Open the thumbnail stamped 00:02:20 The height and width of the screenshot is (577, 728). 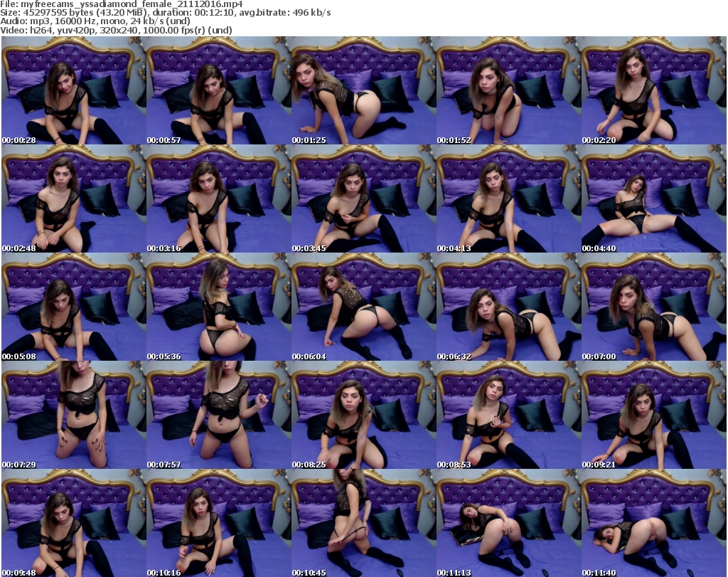pyautogui.click(x=654, y=90)
